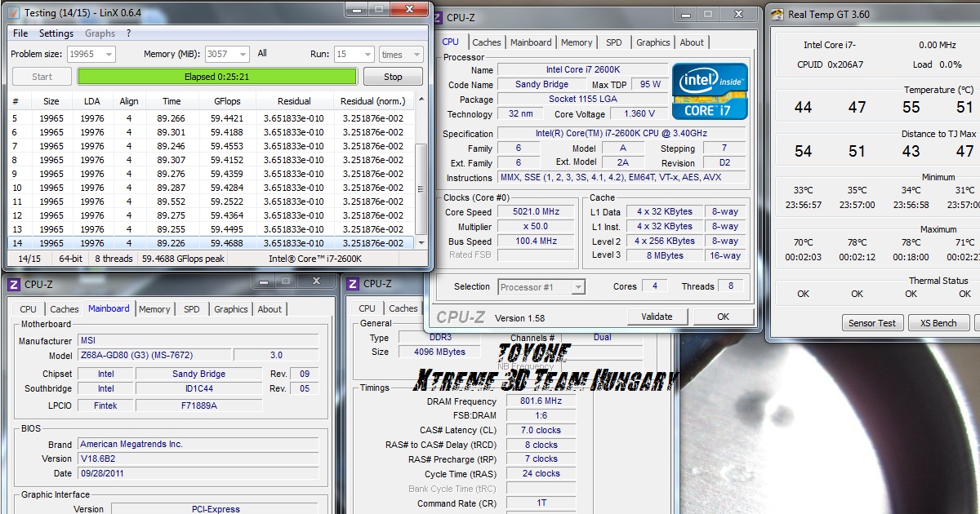The width and height of the screenshot is (980, 514).
Task: Click the LinX title bar app icon
Action: pos(13,13)
